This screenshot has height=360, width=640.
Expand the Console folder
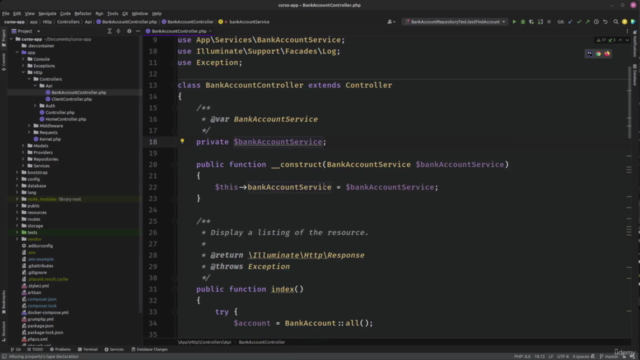[23, 59]
